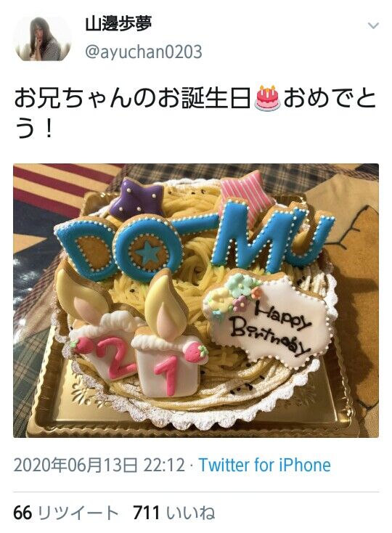Open the tweet options chevron menu
The image size is (392, 533).
373,25
